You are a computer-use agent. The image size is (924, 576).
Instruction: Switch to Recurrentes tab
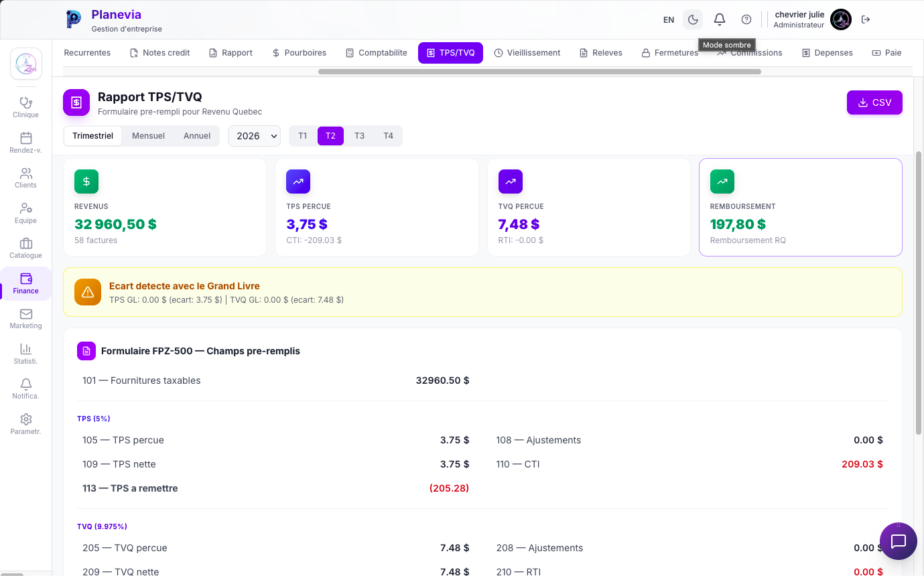point(87,53)
